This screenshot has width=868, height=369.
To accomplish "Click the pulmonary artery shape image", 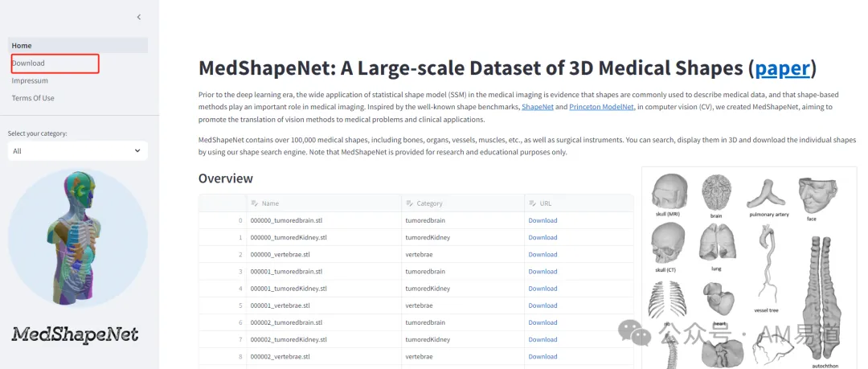I will (767, 195).
